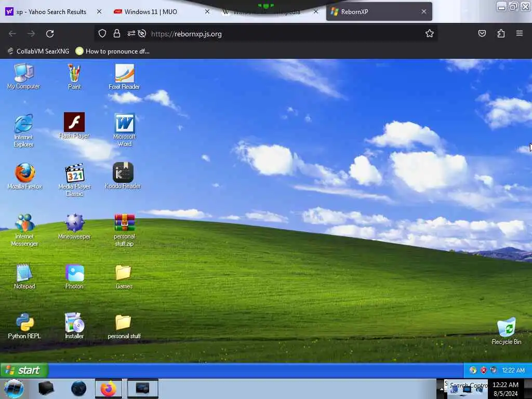Bookmark this page with the star
The width and height of the screenshot is (532, 399).
tap(430, 34)
